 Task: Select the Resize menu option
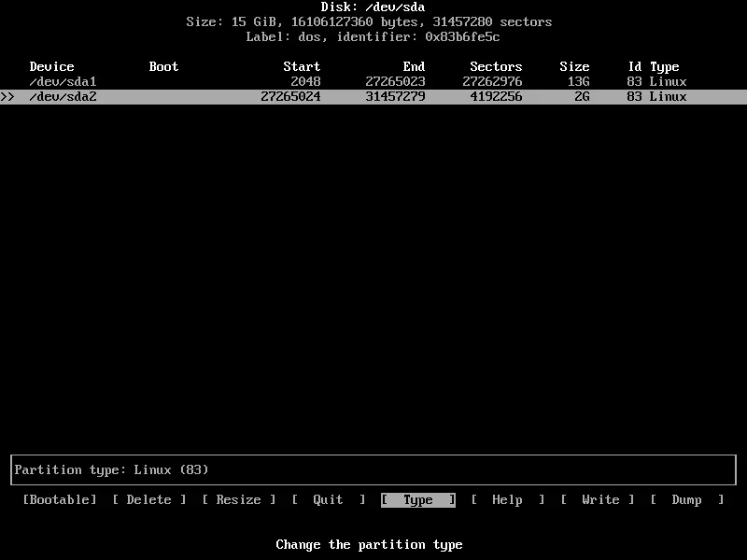[238, 499]
